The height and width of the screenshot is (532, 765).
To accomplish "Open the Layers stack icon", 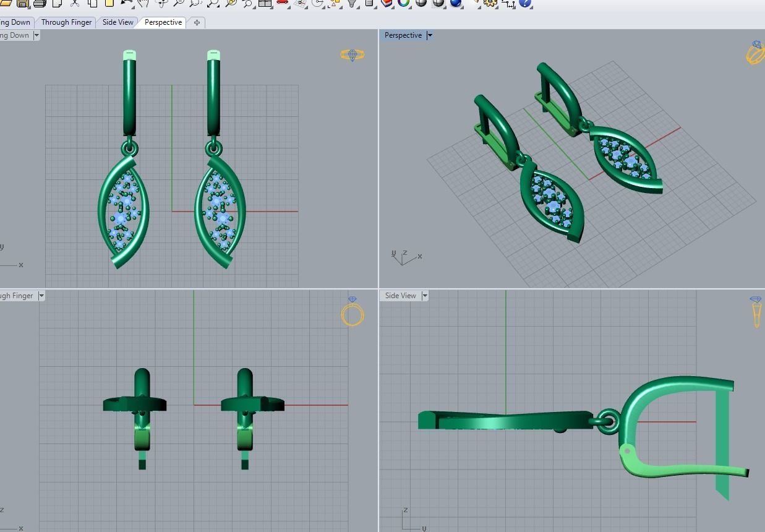I will [387, 3].
